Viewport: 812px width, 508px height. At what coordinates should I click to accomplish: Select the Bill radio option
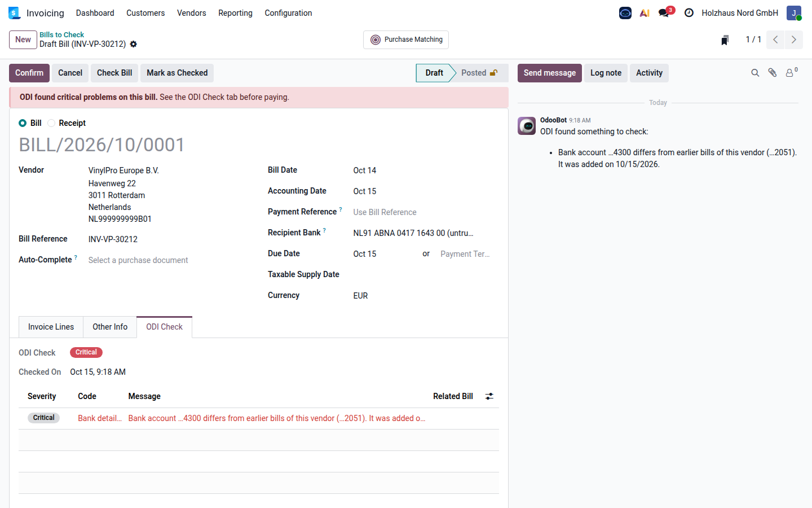point(23,123)
